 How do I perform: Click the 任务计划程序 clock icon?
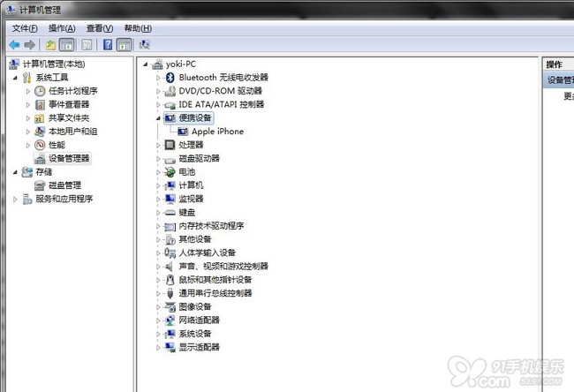(40, 91)
